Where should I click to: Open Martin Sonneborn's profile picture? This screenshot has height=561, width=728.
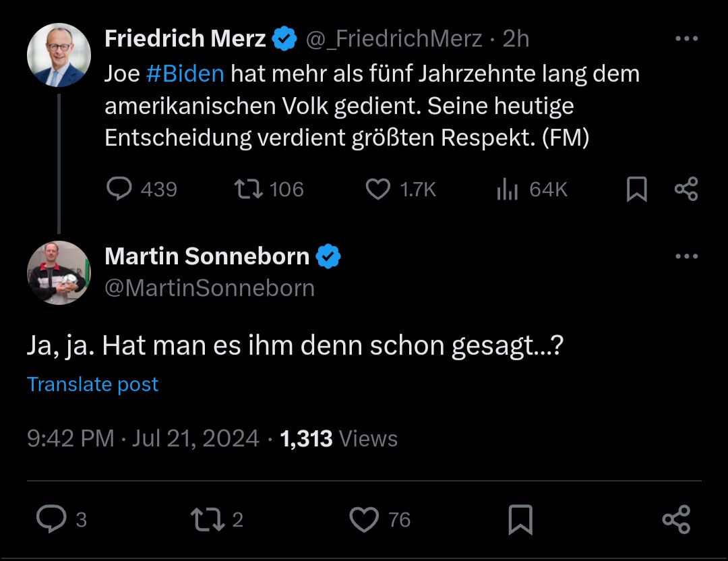click(x=59, y=272)
